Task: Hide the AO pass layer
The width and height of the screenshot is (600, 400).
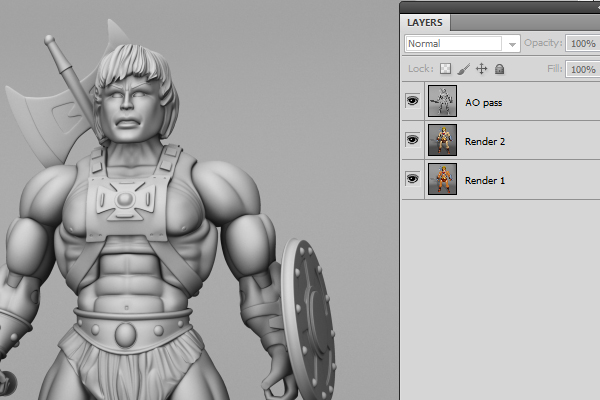Action: coord(412,102)
